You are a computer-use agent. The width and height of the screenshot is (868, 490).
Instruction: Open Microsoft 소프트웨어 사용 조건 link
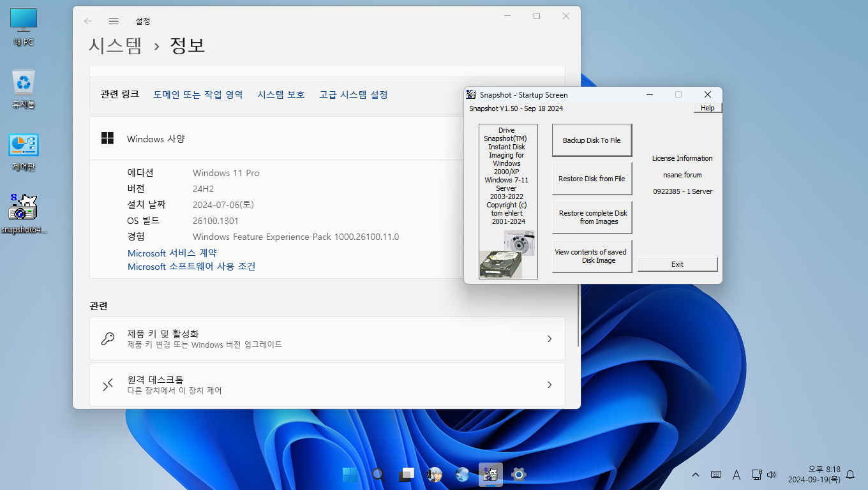coord(191,267)
